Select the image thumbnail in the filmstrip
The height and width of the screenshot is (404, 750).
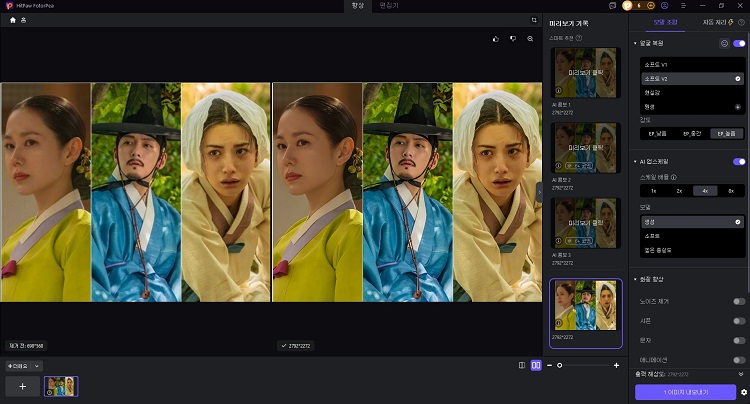click(61, 386)
